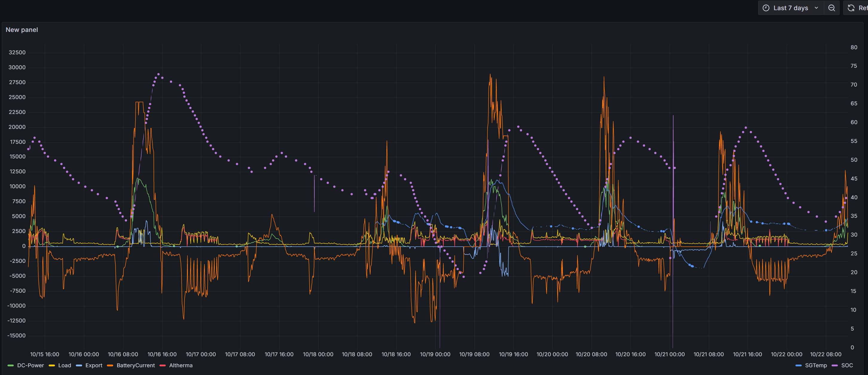Click the refresh dashboard circular-arrows icon
868x375 pixels.
(x=851, y=8)
